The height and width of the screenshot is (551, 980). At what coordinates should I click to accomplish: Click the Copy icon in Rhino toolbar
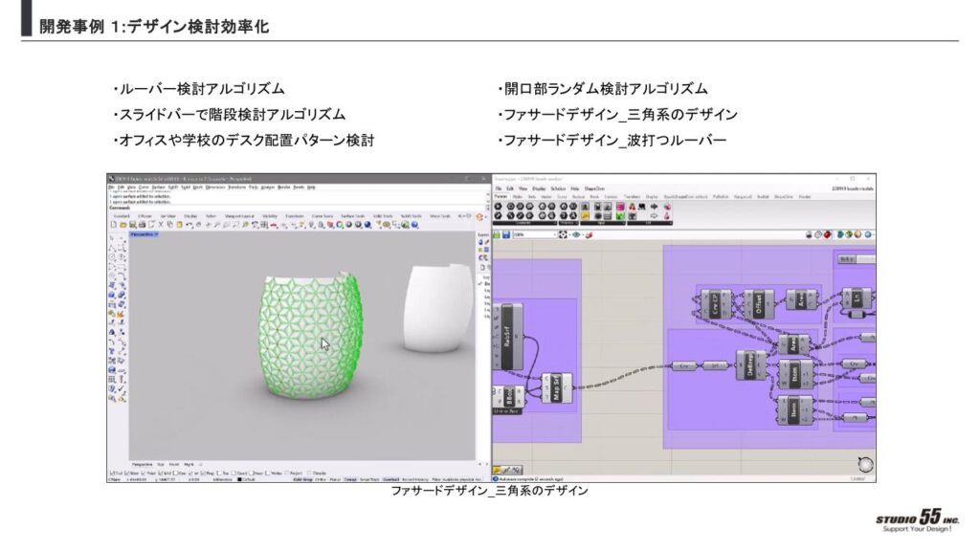(170, 225)
